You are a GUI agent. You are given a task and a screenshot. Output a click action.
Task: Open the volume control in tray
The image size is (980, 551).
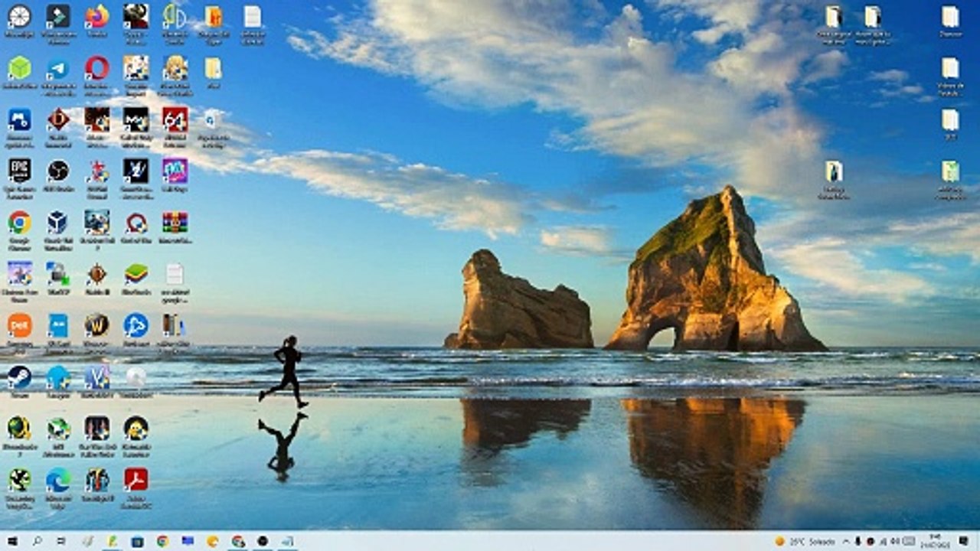(893, 541)
